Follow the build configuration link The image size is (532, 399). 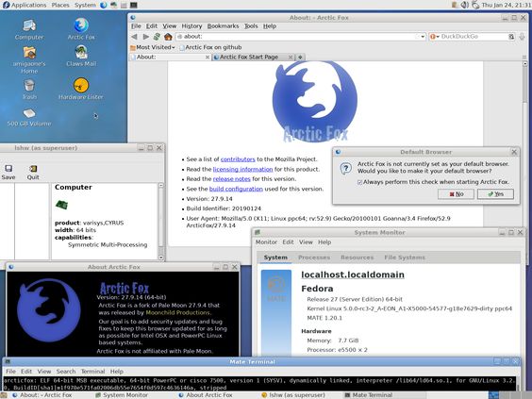[x=236, y=189]
